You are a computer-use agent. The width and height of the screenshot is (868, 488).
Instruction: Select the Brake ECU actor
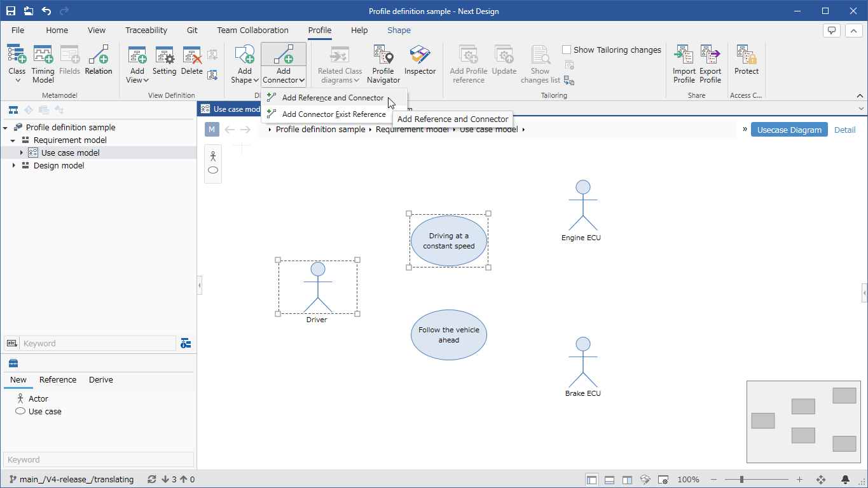coord(582,367)
